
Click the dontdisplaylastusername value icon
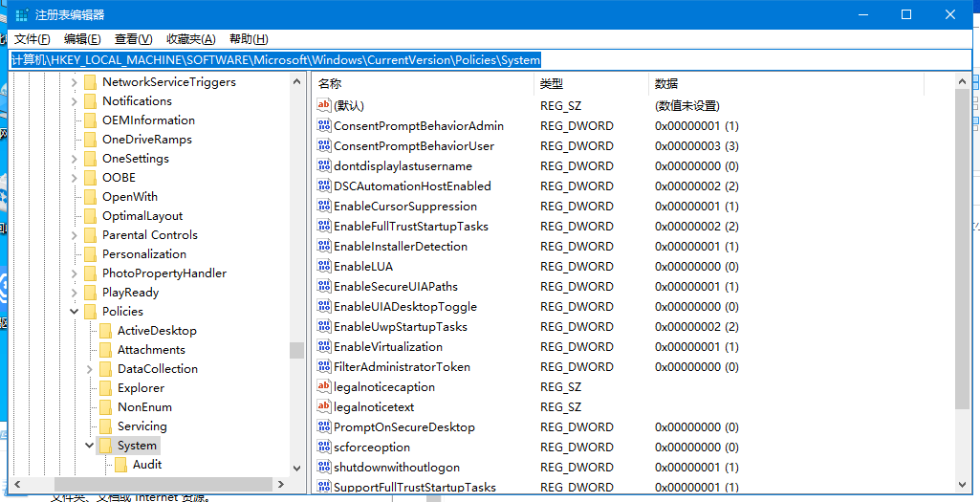coord(324,165)
